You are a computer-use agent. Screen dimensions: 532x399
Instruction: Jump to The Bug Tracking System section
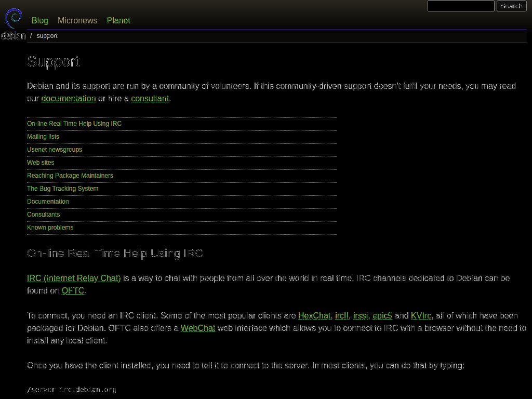pos(63,188)
